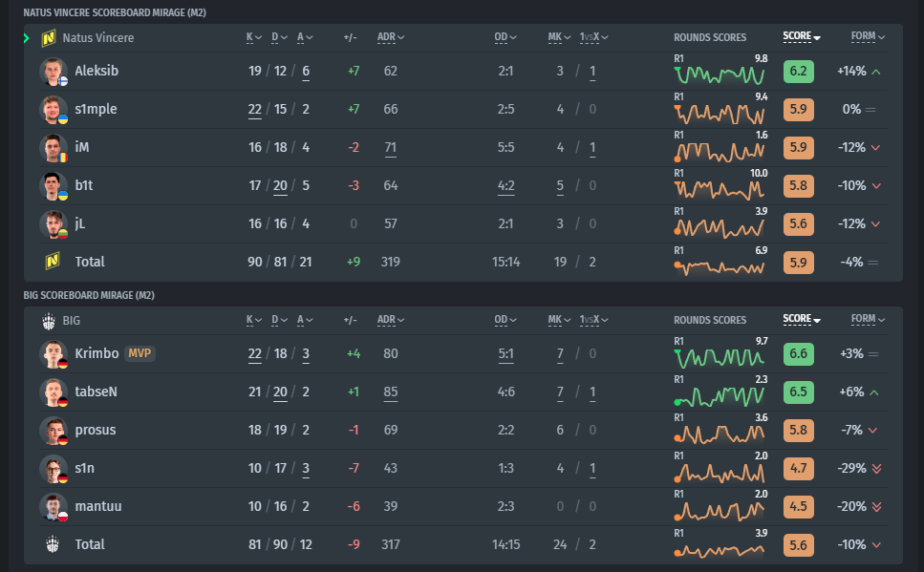Image resolution: width=924 pixels, height=572 pixels.
Task: Open iM's player avatar
Action: [54, 148]
